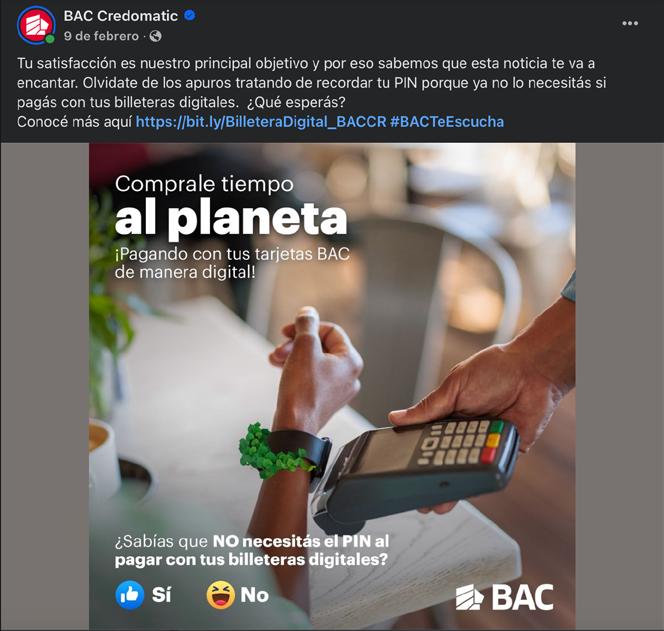Click the post description text paragraph
Viewport: 664px width, 631px height.
click(x=312, y=92)
